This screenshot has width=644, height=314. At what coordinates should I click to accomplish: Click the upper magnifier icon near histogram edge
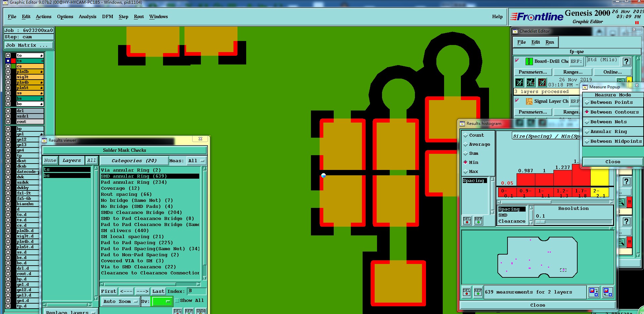point(621,202)
